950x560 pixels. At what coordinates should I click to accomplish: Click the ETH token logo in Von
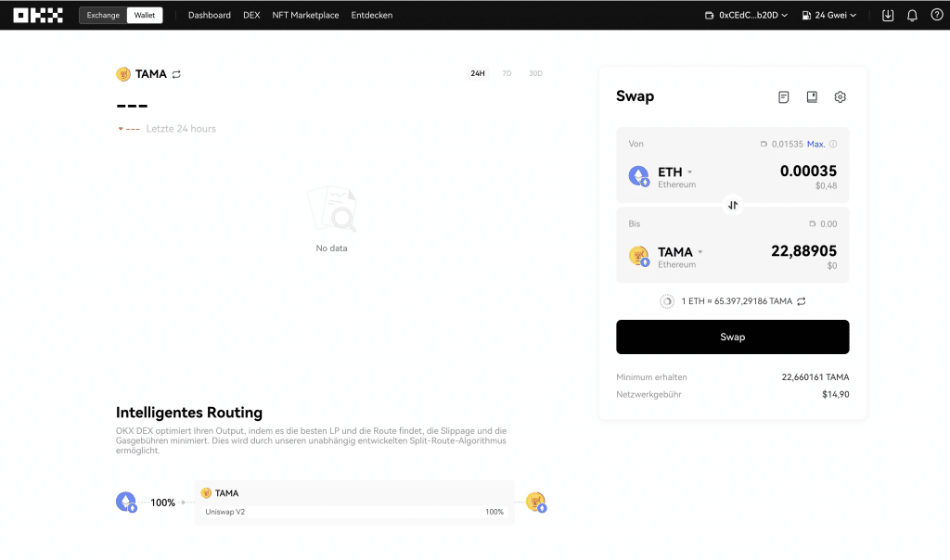[x=638, y=176]
